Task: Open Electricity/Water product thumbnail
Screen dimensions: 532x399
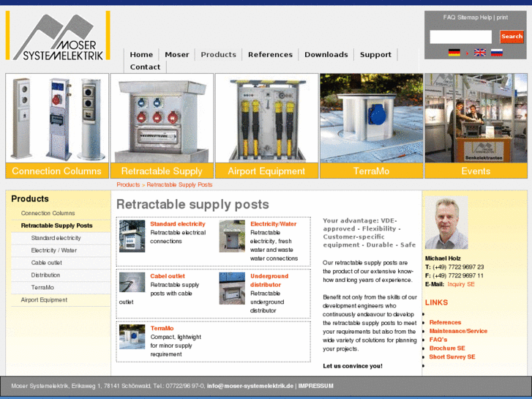Action: click(x=232, y=236)
